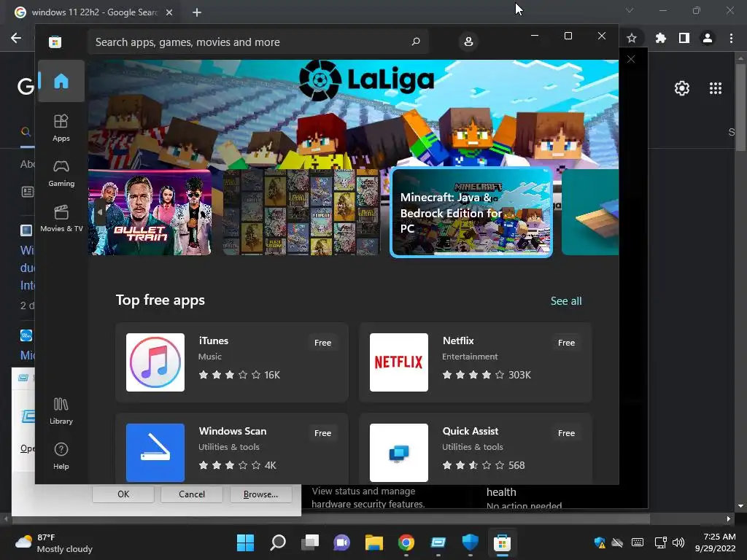Open Chrome extensions puzzle icon

point(661,38)
